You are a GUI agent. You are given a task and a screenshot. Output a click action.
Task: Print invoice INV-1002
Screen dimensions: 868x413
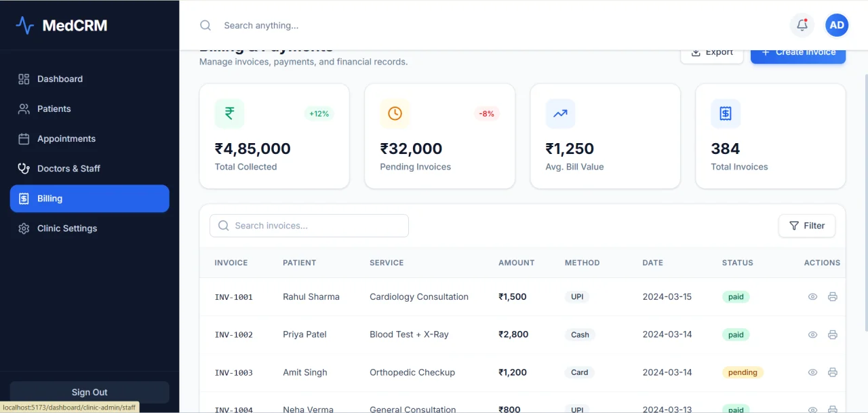pos(833,334)
